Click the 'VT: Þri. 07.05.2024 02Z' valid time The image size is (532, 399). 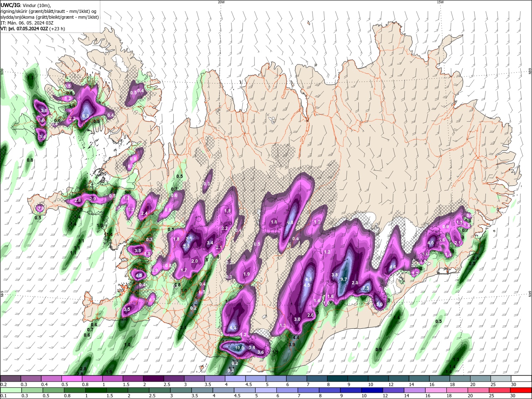pos(24,29)
